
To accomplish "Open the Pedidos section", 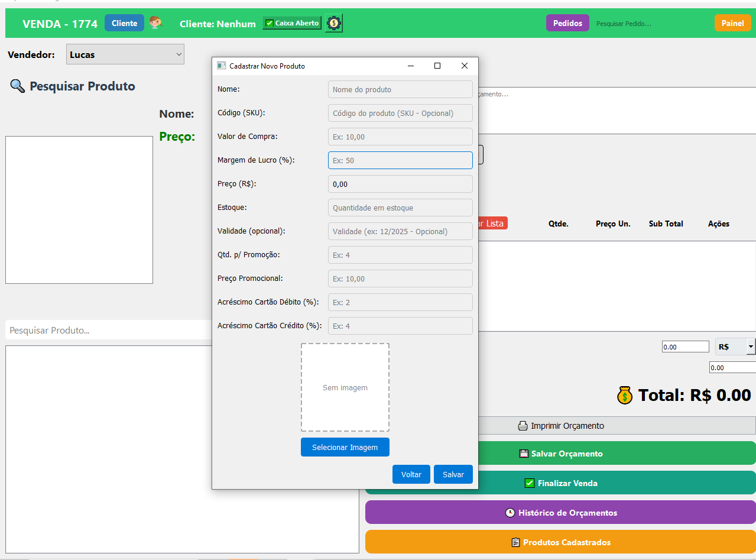I will (567, 23).
